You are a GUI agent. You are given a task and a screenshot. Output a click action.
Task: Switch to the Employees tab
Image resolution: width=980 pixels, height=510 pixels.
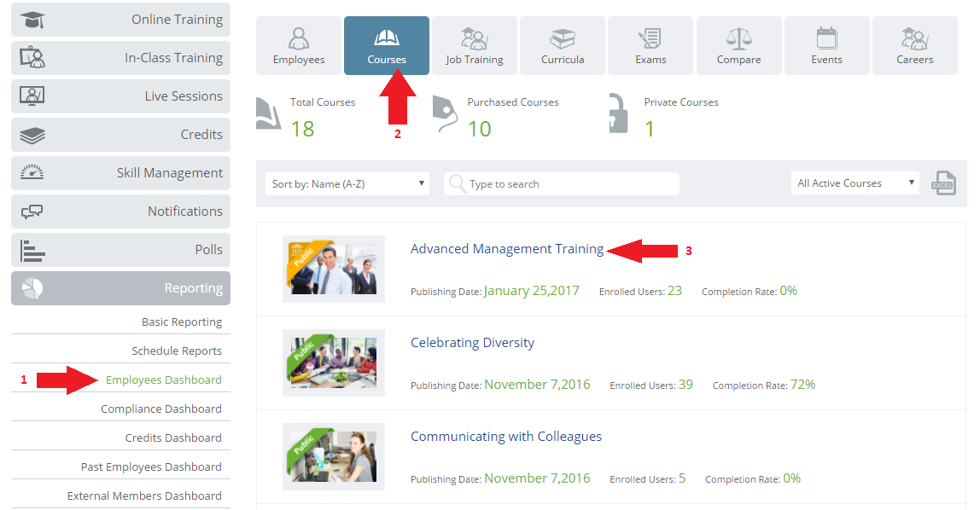(x=299, y=45)
